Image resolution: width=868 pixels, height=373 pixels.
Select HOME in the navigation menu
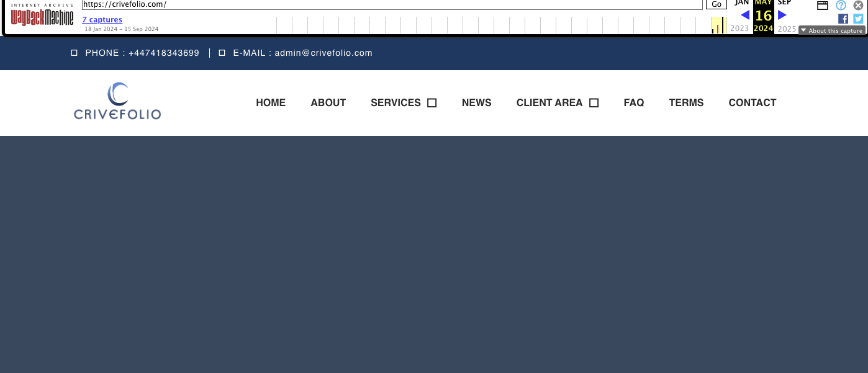pyautogui.click(x=271, y=102)
